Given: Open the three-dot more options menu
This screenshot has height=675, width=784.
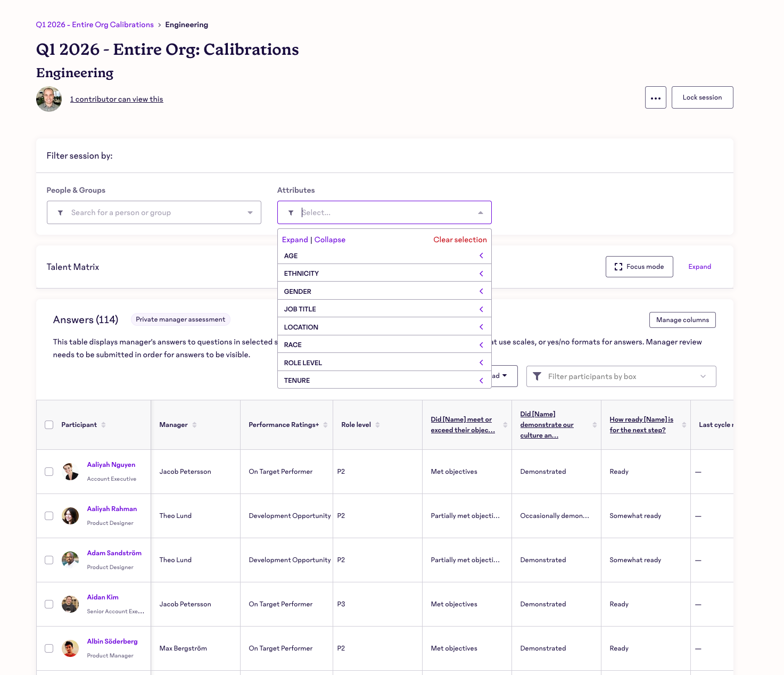Looking at the screenshot, I should 655,98.
